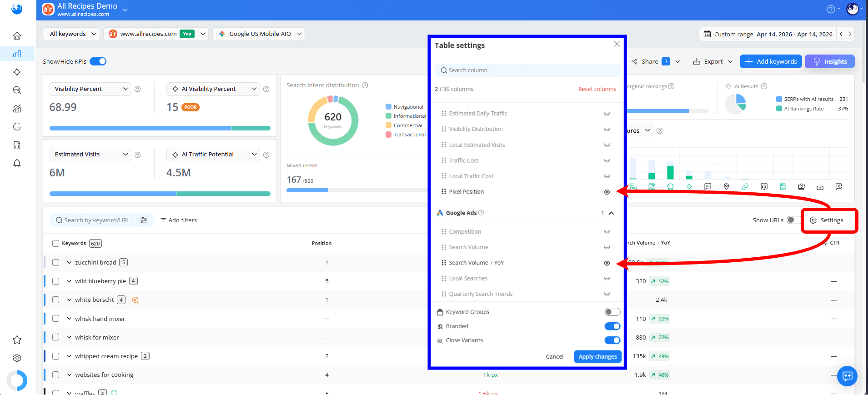Open the alerts bell sidebar icon
Screen dimensions: 868x395
coord(17,163)
